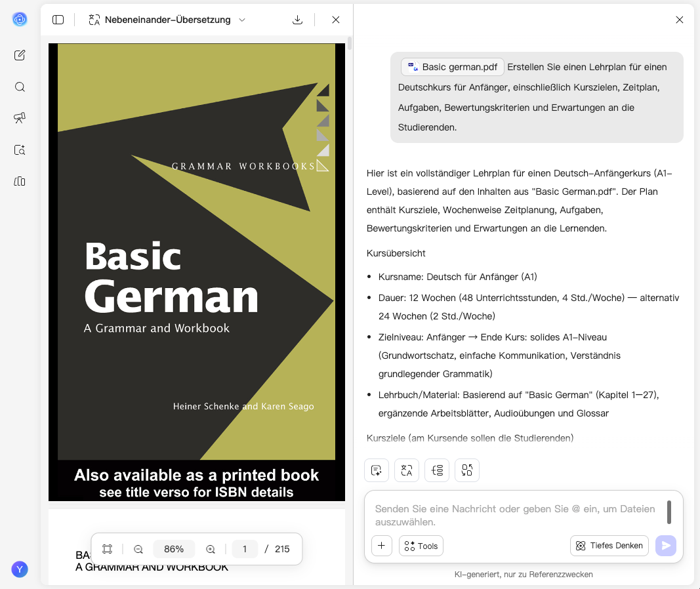The width and height of the screenshot is (700, 589).
Task: Download the PDF document
Action: pyautogui.click(x=297, y=20)
